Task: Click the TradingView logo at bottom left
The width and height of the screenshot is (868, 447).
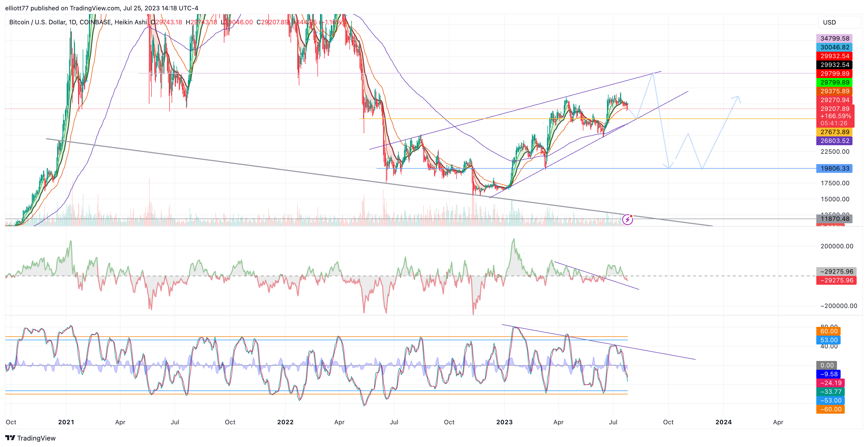Action: [x=30, y=438]
